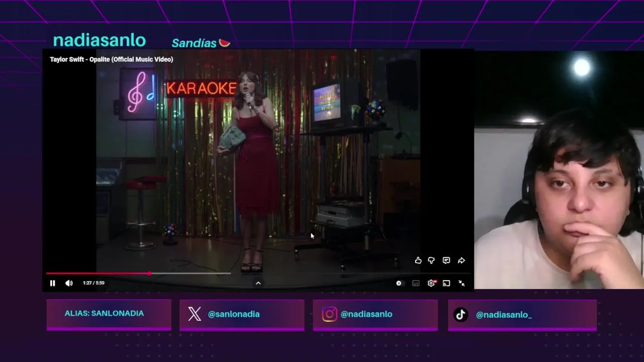Click the nadiasanlo channel name
This screenshot has width=644, height=362.
99,40
